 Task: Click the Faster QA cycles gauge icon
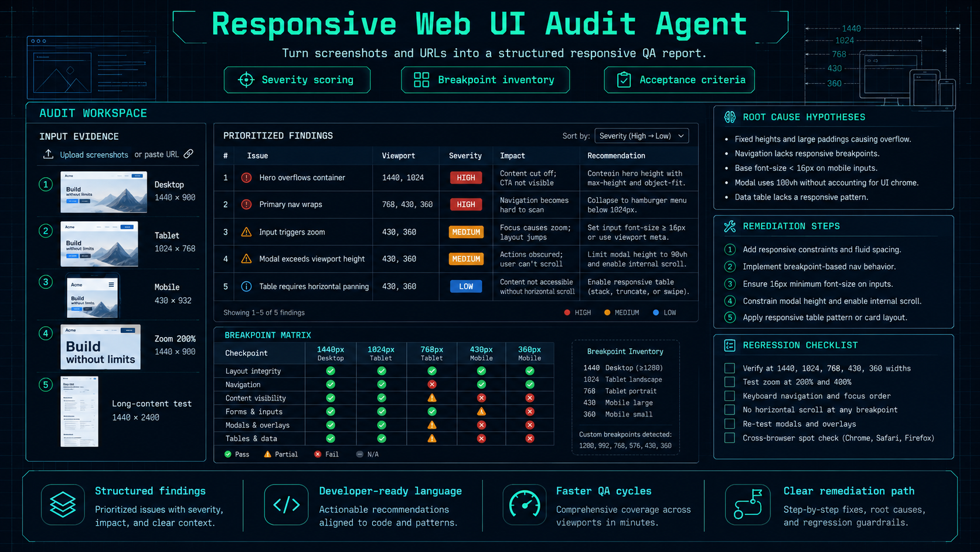click(x=525, y=504)
